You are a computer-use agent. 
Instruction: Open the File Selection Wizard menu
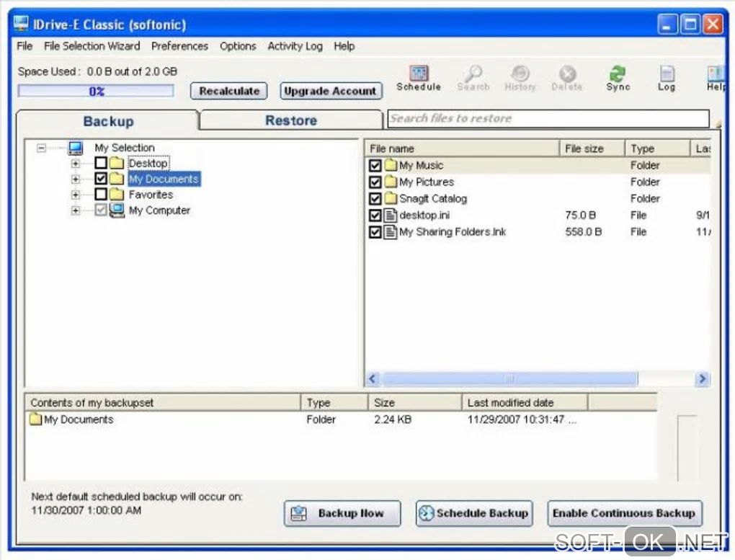pos(92,46)
